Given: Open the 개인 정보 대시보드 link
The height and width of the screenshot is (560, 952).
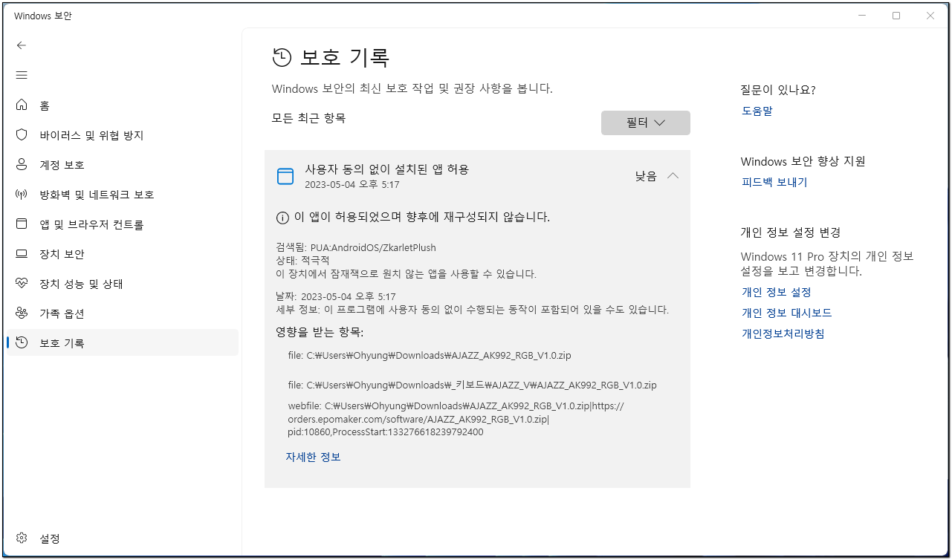Looking at the screenshot, I should 786,313.
